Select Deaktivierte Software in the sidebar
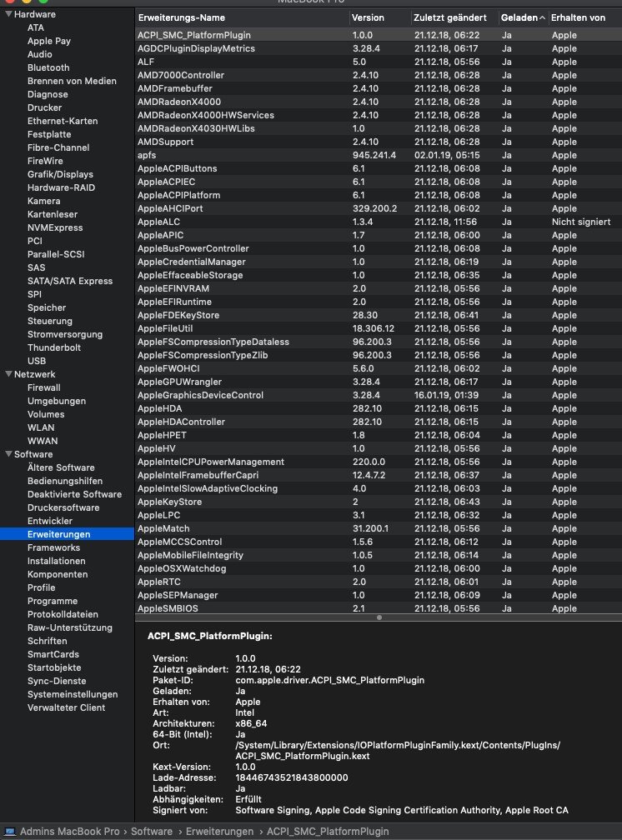Image resolution: width=622 pixels, height=840 pixels. pos(74,494)
